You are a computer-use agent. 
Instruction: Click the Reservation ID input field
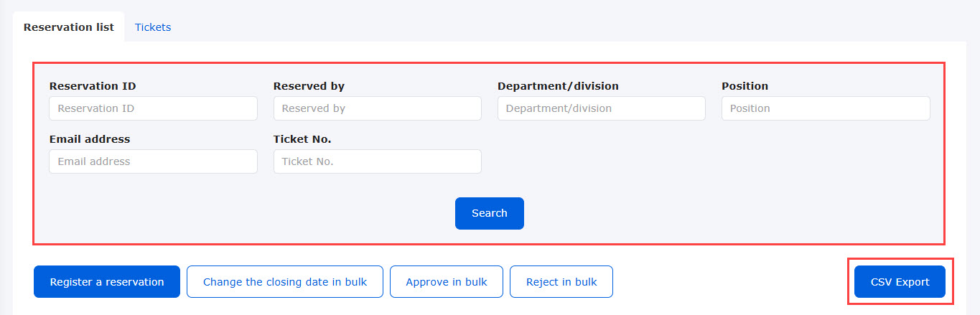[x=153, y=108]
